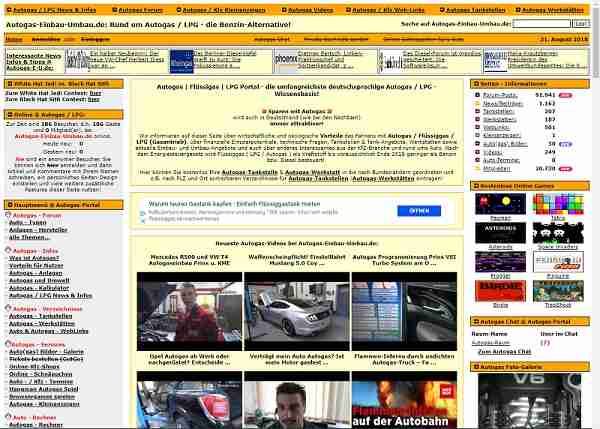Click the icon before Autogas - Verzeichnisse heading
The height and width of the screenshot is (429, 600).
click(8, 308)
